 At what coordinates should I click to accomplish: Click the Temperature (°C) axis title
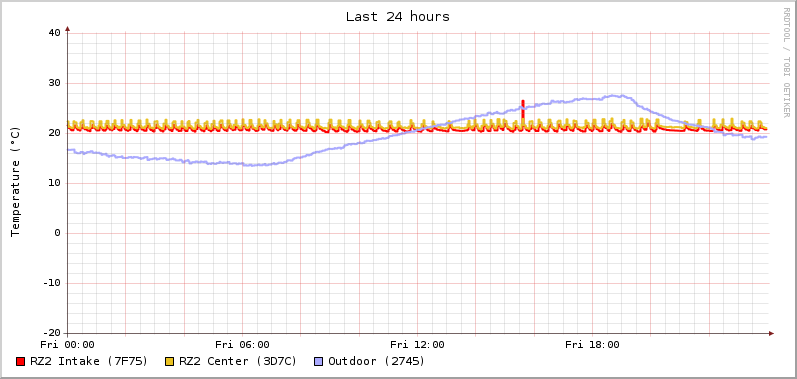(x=16, y=182)
